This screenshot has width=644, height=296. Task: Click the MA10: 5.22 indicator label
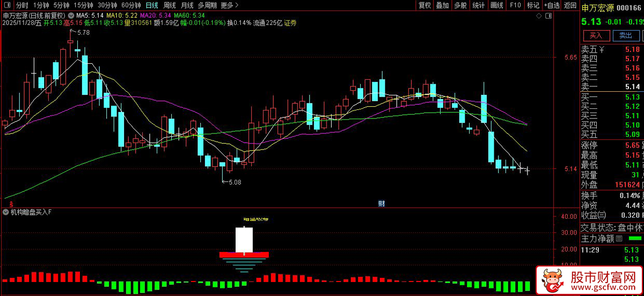(121, 16)
